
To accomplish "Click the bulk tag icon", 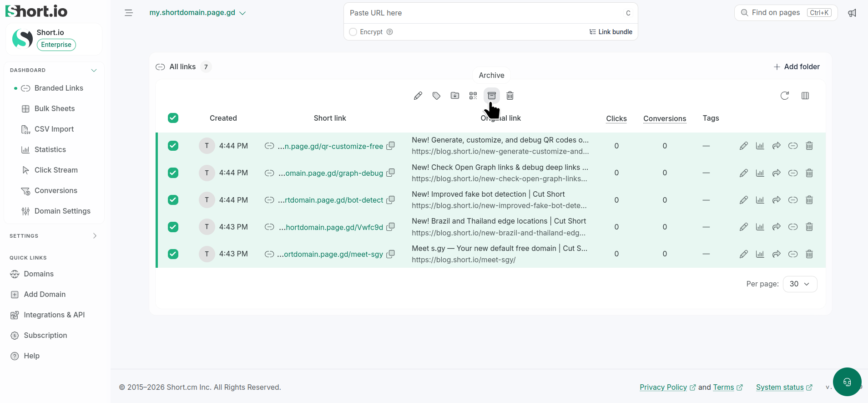I will pos(436,96).
